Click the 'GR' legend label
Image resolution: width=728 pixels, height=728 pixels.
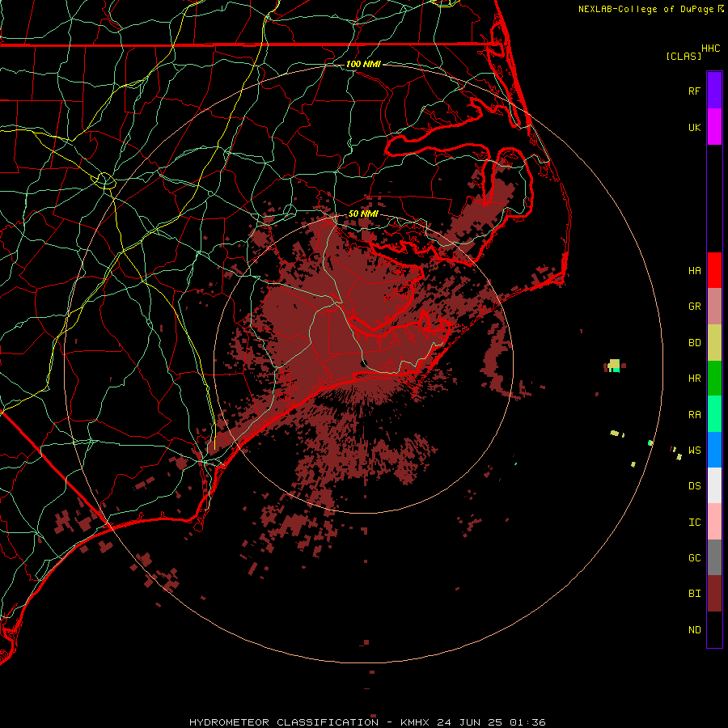click(694, 307)
